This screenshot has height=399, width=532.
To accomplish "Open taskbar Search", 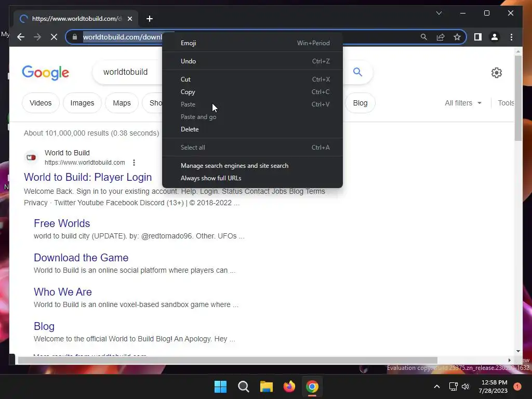I will click(244, 387).
